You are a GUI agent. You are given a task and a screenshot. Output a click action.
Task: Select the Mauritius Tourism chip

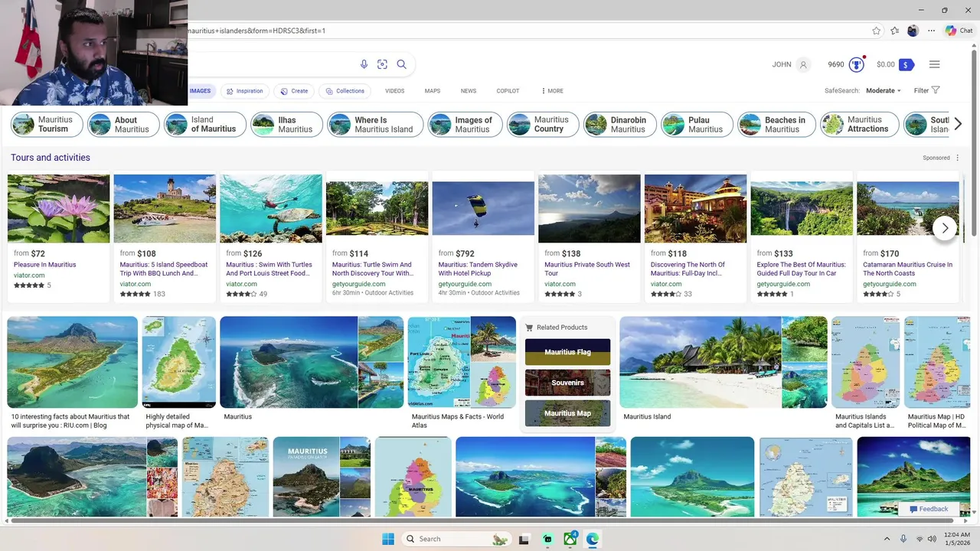click(x=47, y=124)
